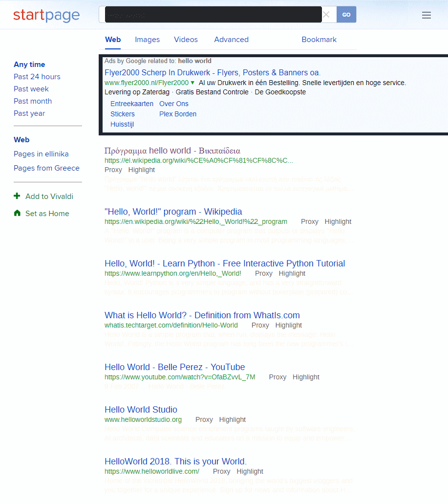Filter results by Past month
Screen dimensions: 448x504
[33, 101]
